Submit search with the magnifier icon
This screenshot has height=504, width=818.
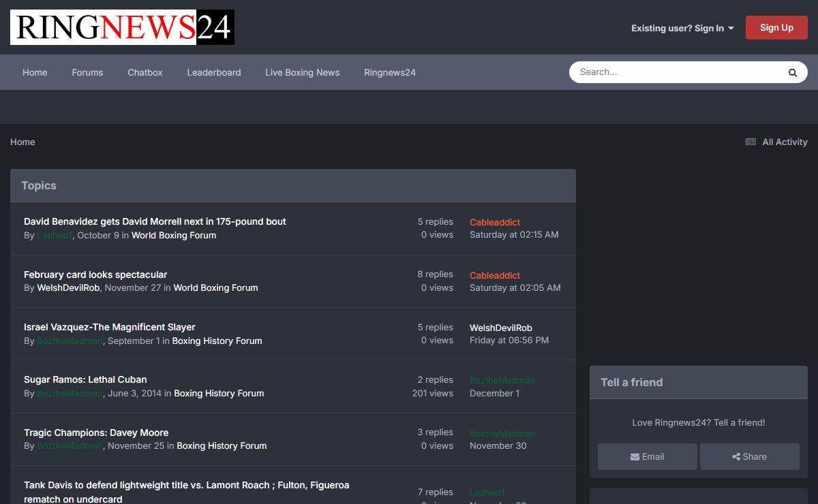click(793, 72)
